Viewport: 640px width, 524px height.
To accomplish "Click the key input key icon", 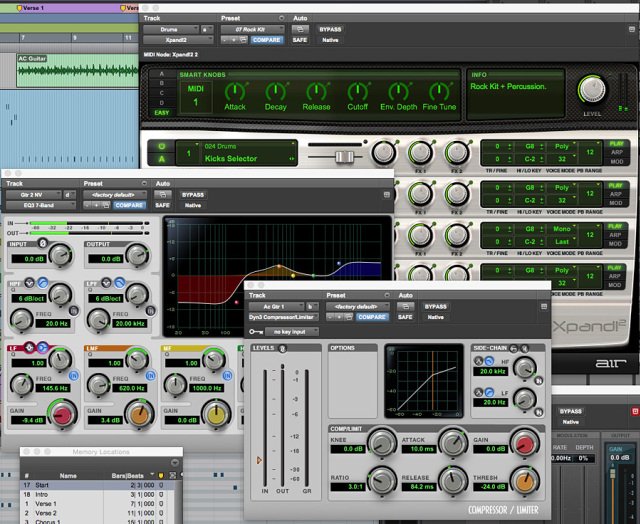I will (256, 332).
